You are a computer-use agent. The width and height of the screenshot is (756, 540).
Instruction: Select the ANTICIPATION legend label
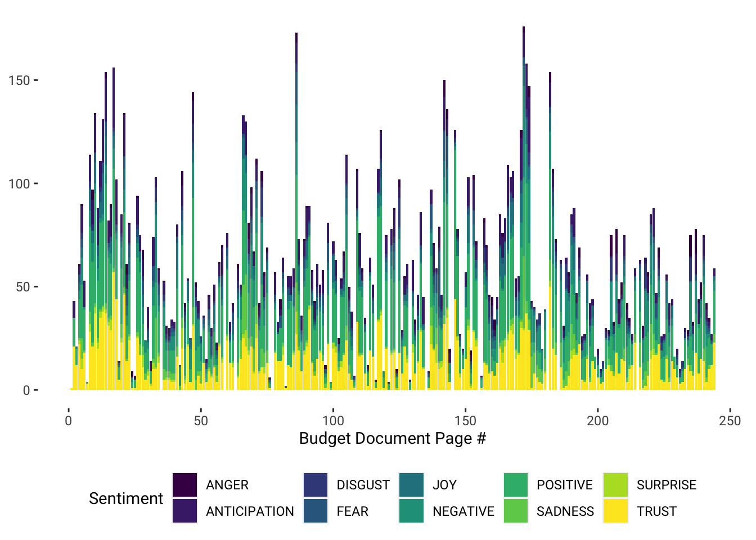[x=250, y=511]
